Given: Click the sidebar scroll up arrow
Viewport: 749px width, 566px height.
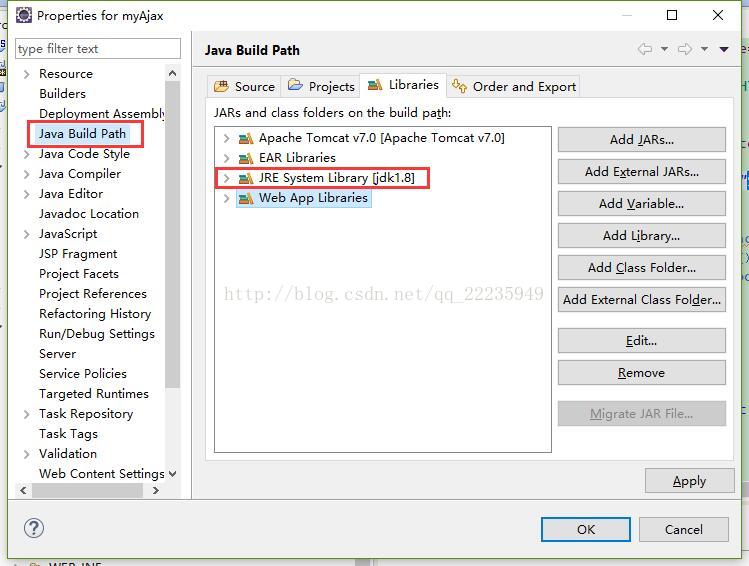Looking at the screenshot, I should click(172, 73).
